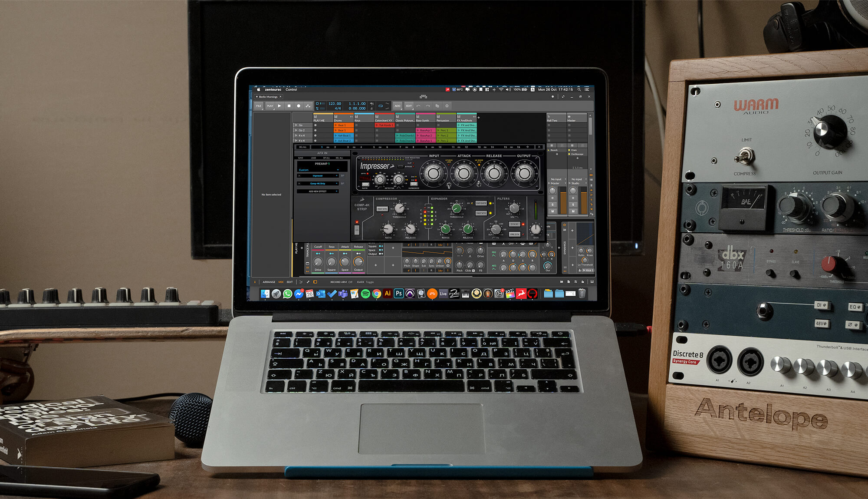Viewport: 868px width, 499px height.
Task: Click the Impresser INPUT knob
Action: pos(433,173)
